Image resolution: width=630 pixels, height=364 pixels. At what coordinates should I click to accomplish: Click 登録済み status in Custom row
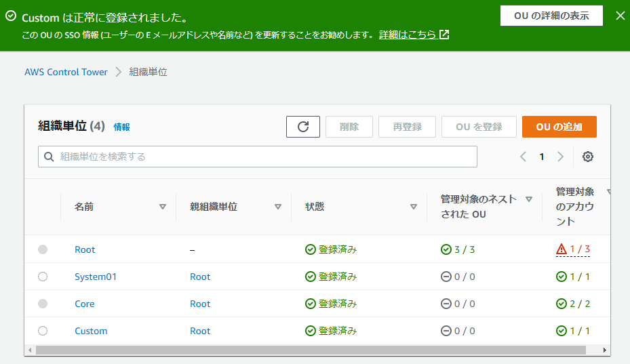(x=331, y=331)
